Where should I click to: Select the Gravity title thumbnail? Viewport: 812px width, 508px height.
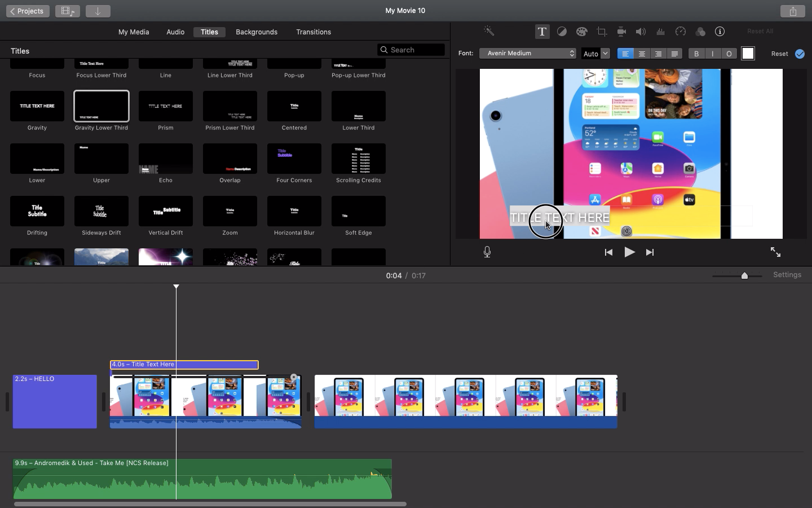(x=37, y=106)
